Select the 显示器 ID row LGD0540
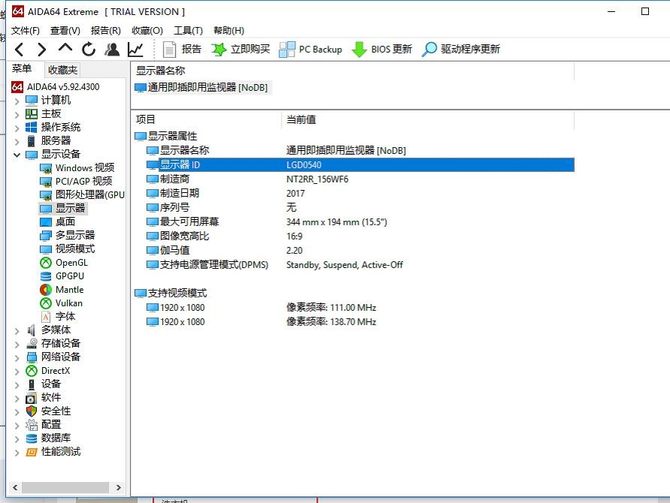Screen dimensions: 670x503 (360, 165)
